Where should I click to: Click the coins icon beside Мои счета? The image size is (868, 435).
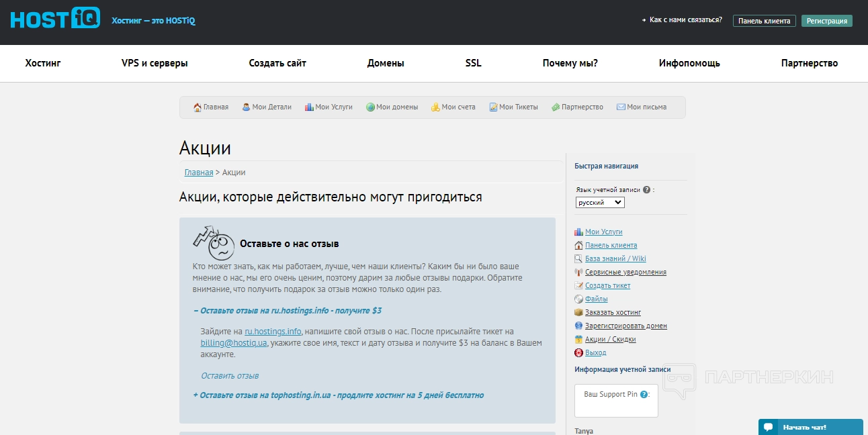point(435,107)
